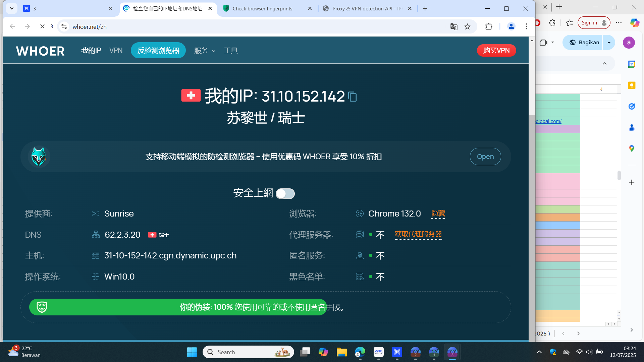This screenshot has height=362, width=644.
Task: Click the Sunrise provider name
Action: pyautogui.click(x=119, y=214)
